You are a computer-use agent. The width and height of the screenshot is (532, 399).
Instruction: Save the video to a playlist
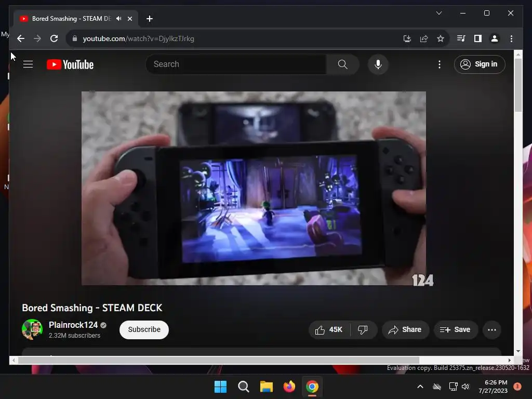455,329
